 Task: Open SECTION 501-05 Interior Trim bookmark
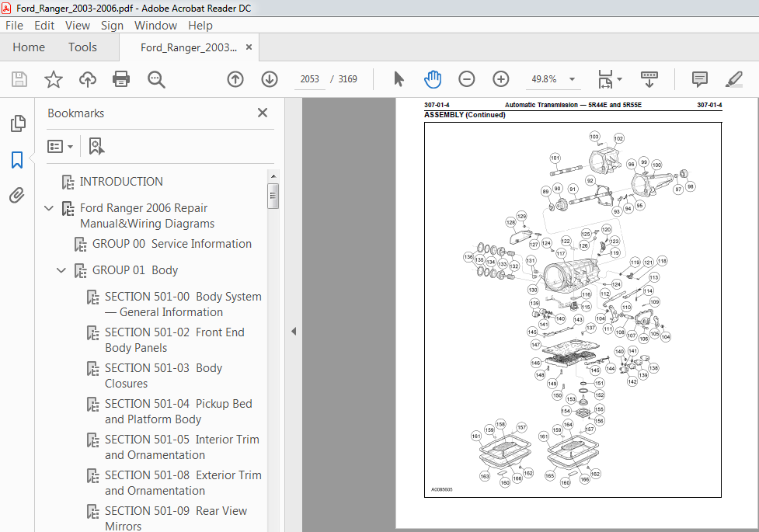click(x=182, y=447)
